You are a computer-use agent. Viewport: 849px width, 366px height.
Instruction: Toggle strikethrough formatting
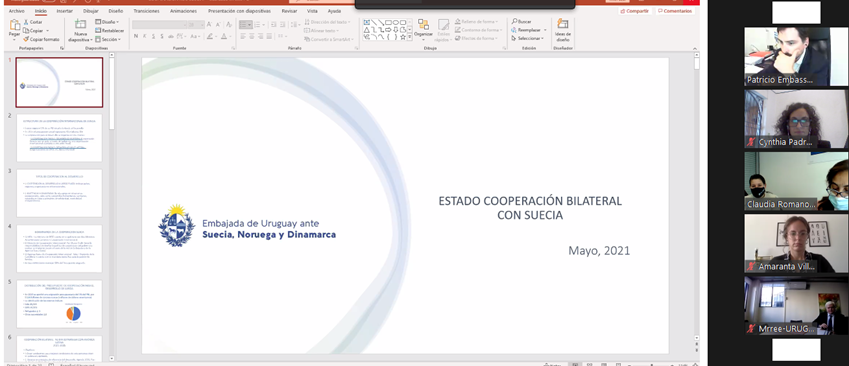[x=171, y=36]
